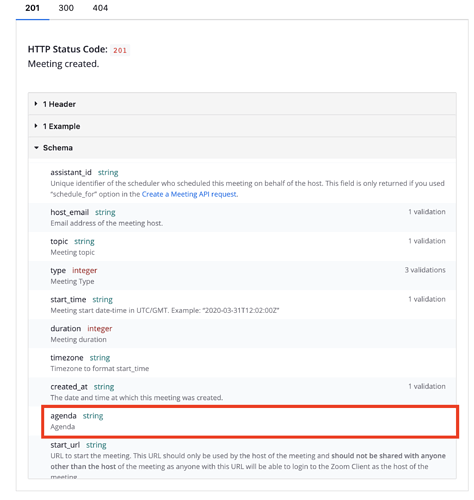Switch to the 404 response tab

coord(100,8)
